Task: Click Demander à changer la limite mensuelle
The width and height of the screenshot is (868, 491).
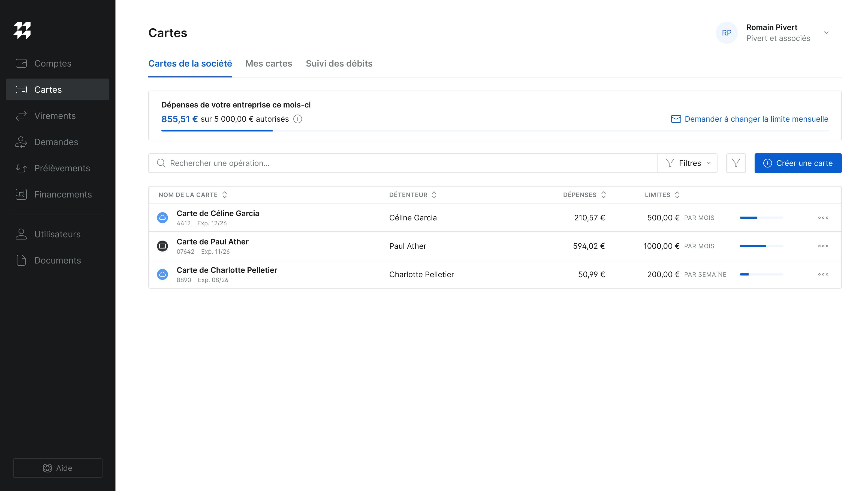Action: pos(749,119)
